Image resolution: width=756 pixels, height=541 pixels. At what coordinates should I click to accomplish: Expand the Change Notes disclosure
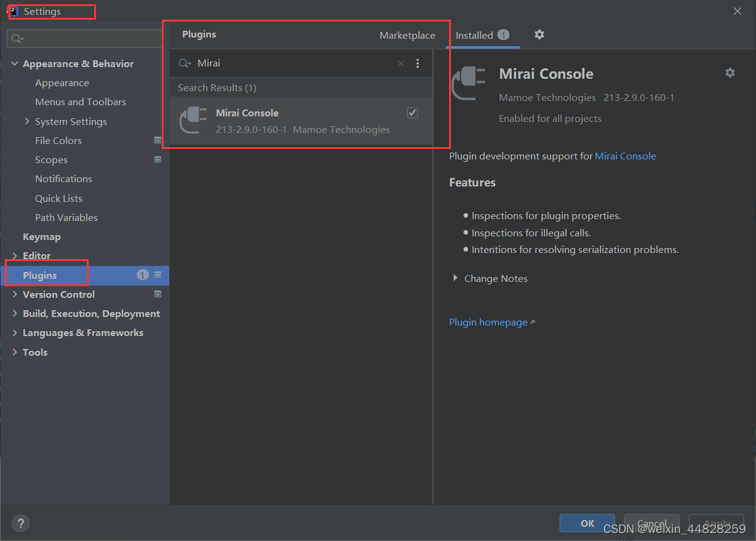pos(455,278)
